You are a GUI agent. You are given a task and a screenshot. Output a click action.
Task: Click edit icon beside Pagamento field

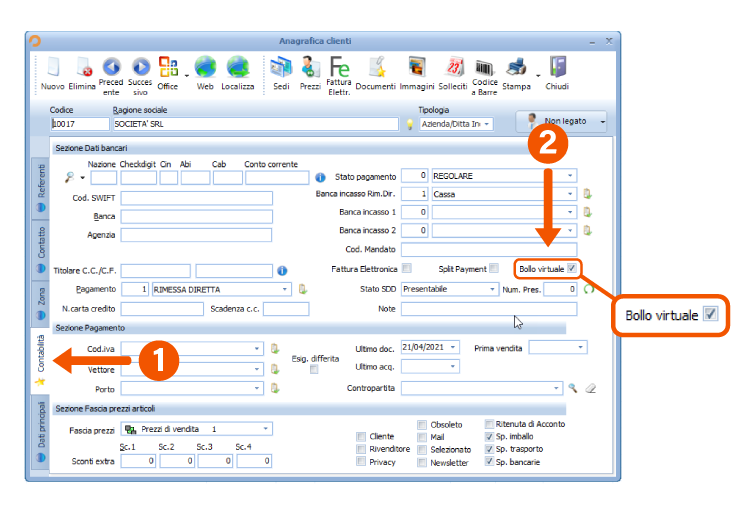[x=303, y=289]
